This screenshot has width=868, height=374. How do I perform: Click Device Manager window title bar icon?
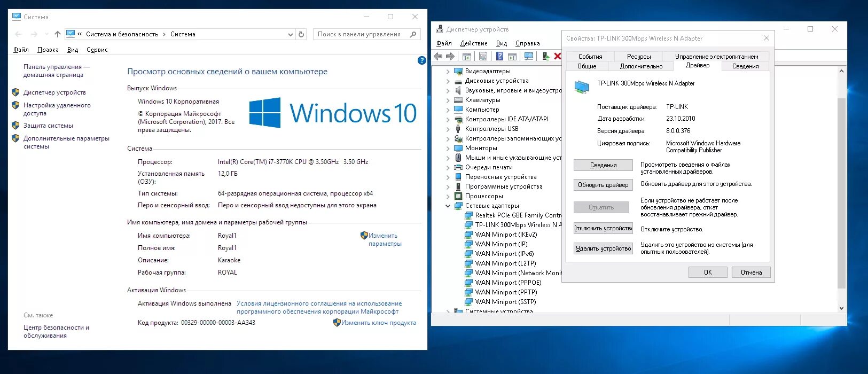[x=440, y=29]
